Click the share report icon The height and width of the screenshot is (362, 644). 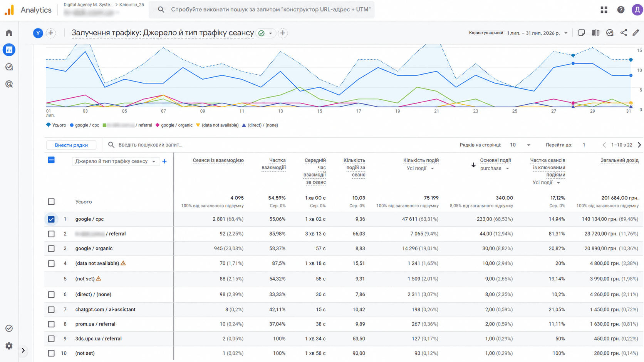(x=624, y=33)
